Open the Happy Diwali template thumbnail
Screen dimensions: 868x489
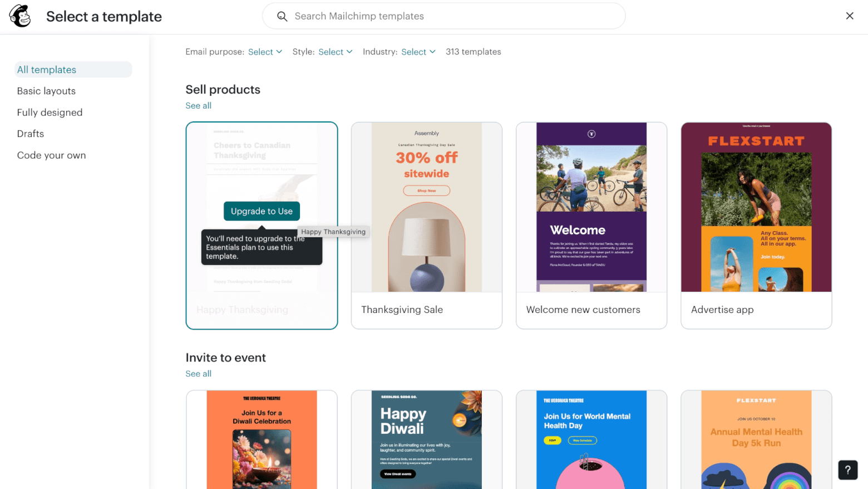click(426, 439)
